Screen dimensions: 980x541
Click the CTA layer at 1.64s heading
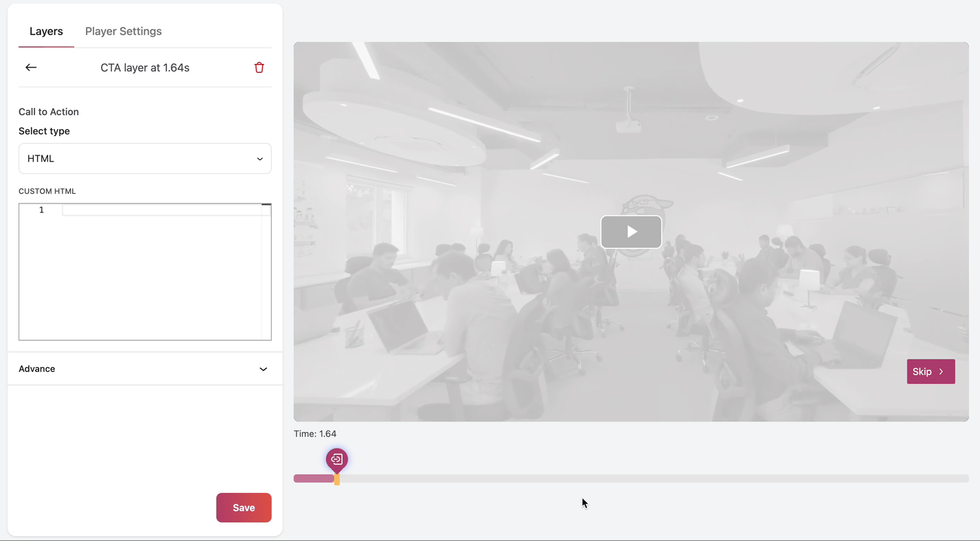(x=144, y=67)
